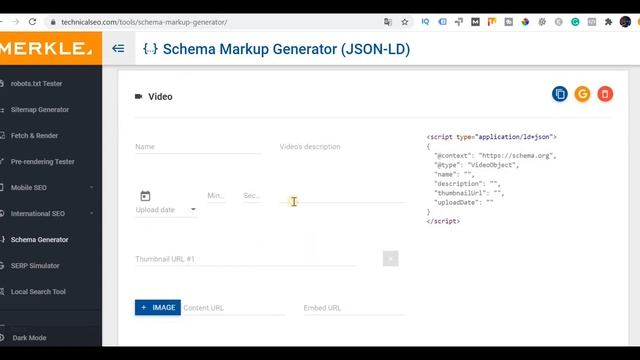The image size is (640, 360).
Task: Click the colorful wheel extension icon
Action: 525,22
